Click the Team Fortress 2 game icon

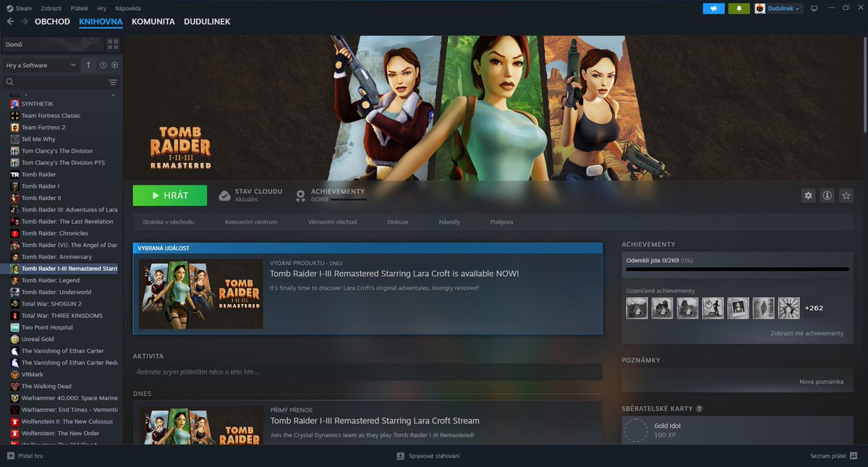[14, 127]
